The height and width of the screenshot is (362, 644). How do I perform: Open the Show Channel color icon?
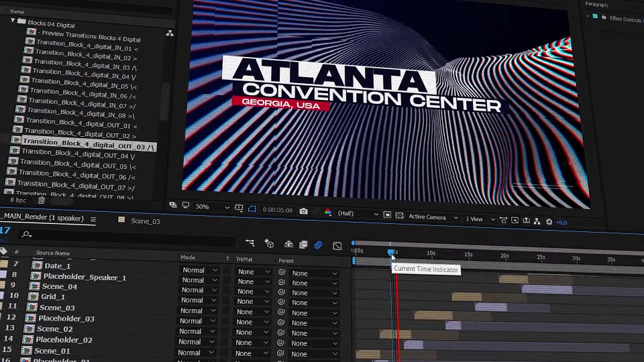(x=328, y=213)
